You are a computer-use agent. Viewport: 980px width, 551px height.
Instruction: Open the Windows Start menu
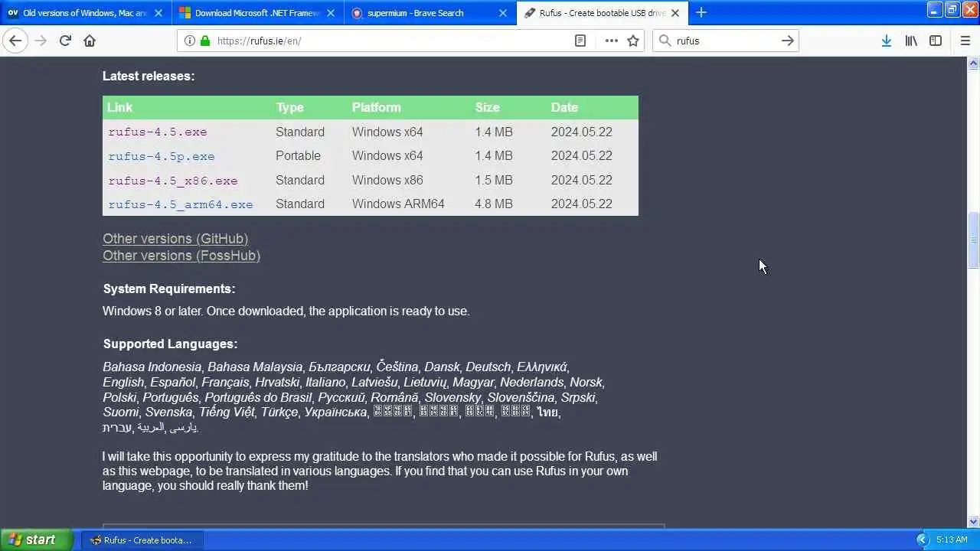click(x=36, y=540)
